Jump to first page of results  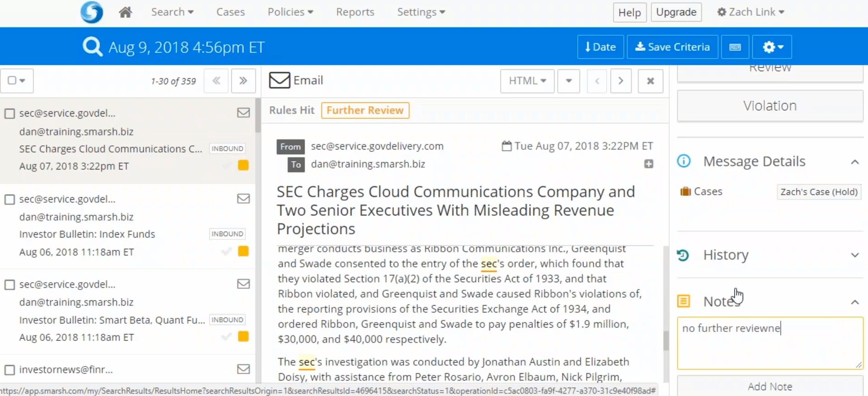click(216, 81)
